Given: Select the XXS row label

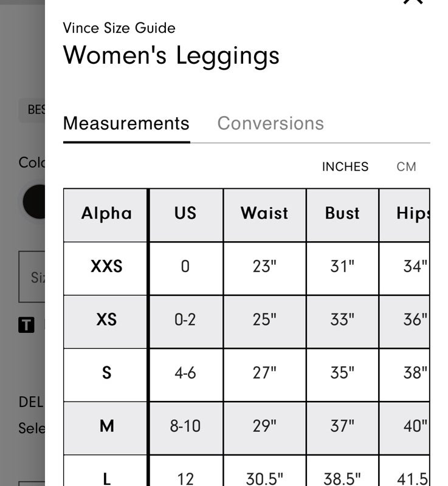Looking at the screenshot, I should [x=106, y=267].
